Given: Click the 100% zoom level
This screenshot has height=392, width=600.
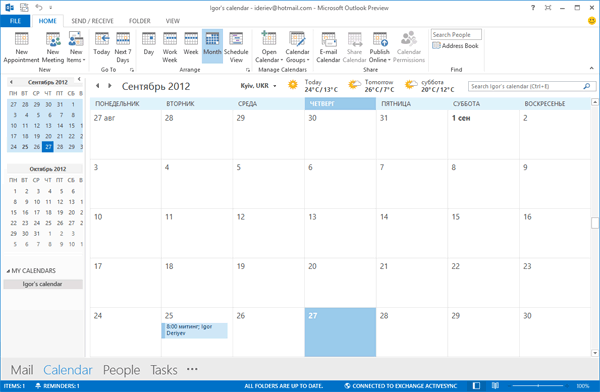Looking at the screenshot, I should click(x=582, y=386).
